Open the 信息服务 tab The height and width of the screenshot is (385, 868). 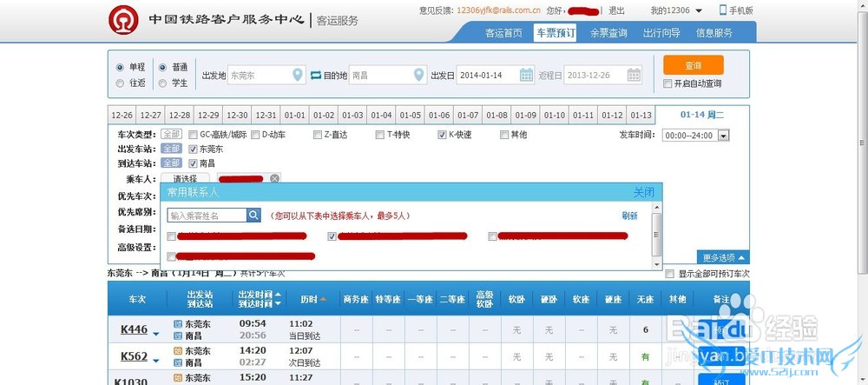(x=714, y=33)
